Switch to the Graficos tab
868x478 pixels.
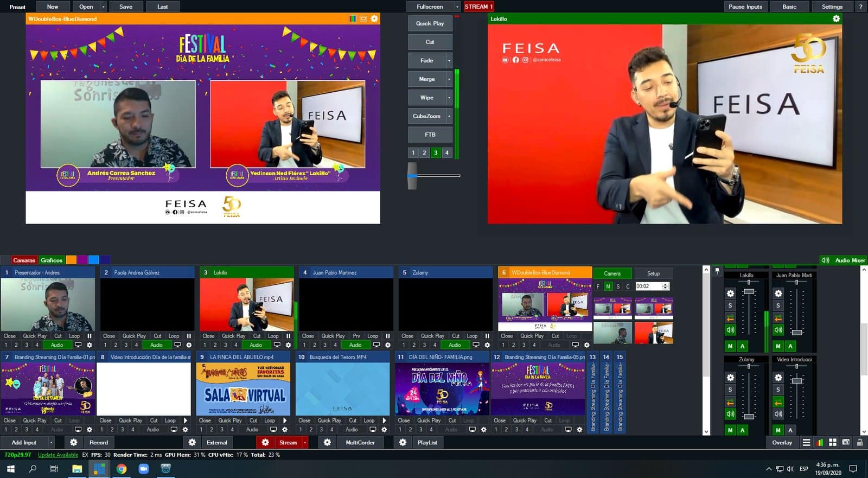[52, 260]
